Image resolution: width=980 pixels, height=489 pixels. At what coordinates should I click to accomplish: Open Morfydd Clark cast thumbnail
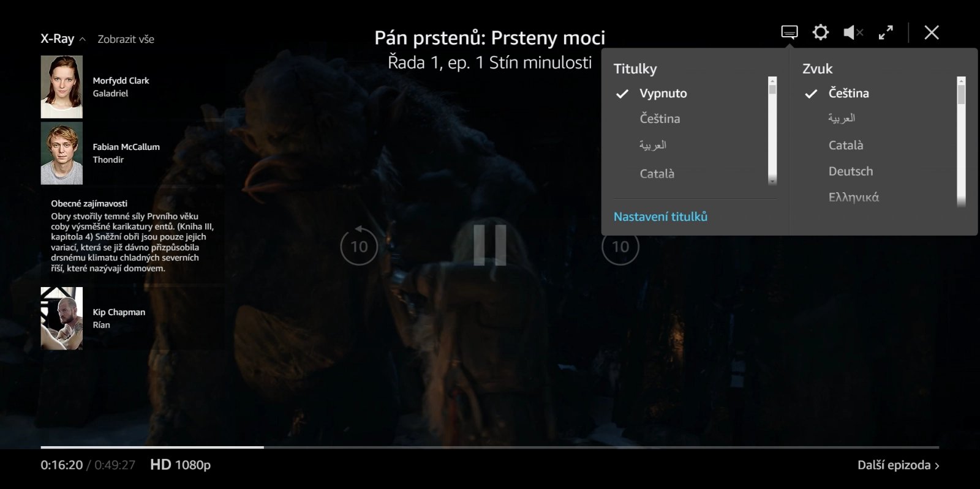point(62,87)
